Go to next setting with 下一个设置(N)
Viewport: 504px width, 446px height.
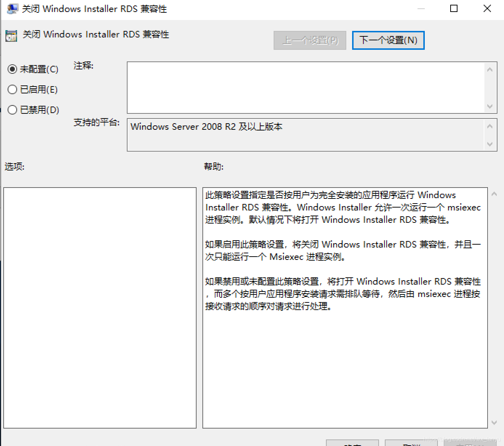[388, 40]
